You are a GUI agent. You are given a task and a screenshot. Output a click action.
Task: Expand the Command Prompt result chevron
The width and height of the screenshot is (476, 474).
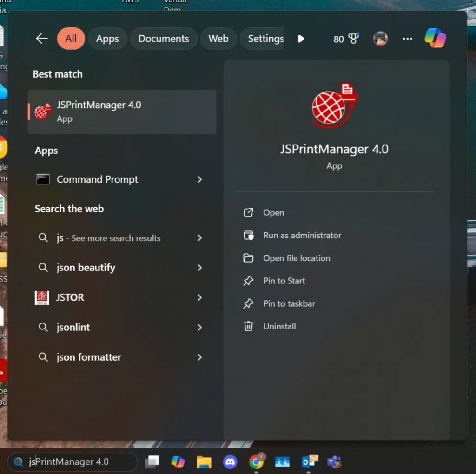[199, 179]
